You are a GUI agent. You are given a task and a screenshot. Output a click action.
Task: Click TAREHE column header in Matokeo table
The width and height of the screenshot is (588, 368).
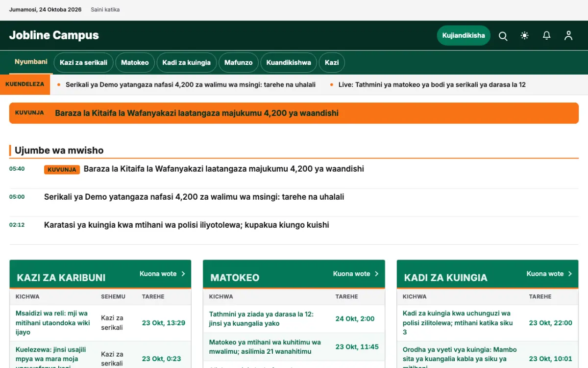click(x=347, y=296)
